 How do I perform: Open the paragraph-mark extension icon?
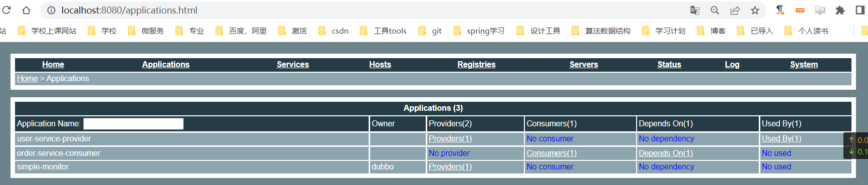coord(780,10)
